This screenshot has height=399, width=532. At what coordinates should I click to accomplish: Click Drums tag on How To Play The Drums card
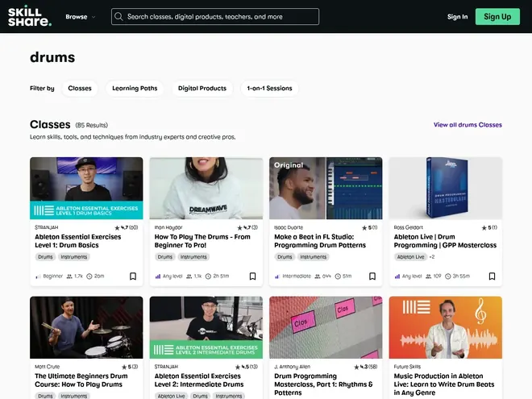coord(165,257)
